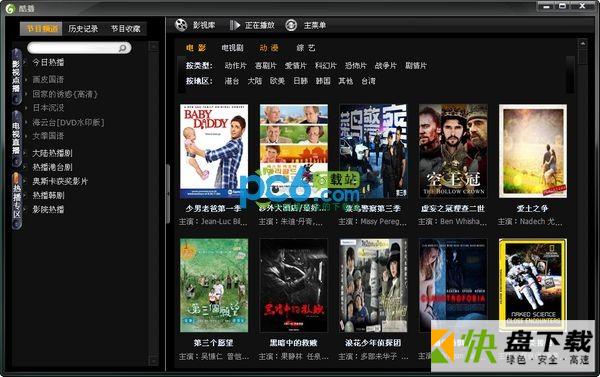This screenshot has width=600, height=377.
Task: Click the 少男老爸第一季 title text
Action: pos(214,209)
